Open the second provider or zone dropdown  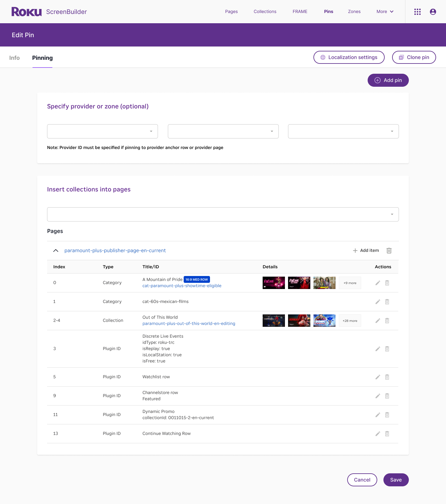[223, 131]
